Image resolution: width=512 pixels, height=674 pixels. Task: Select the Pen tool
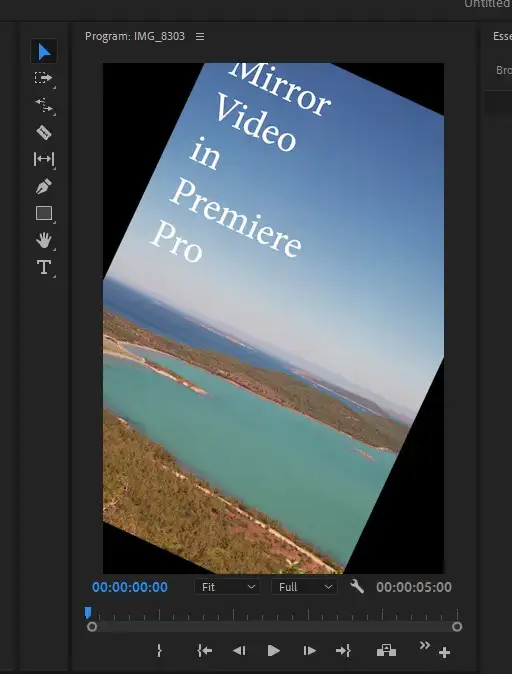point(44,186)
